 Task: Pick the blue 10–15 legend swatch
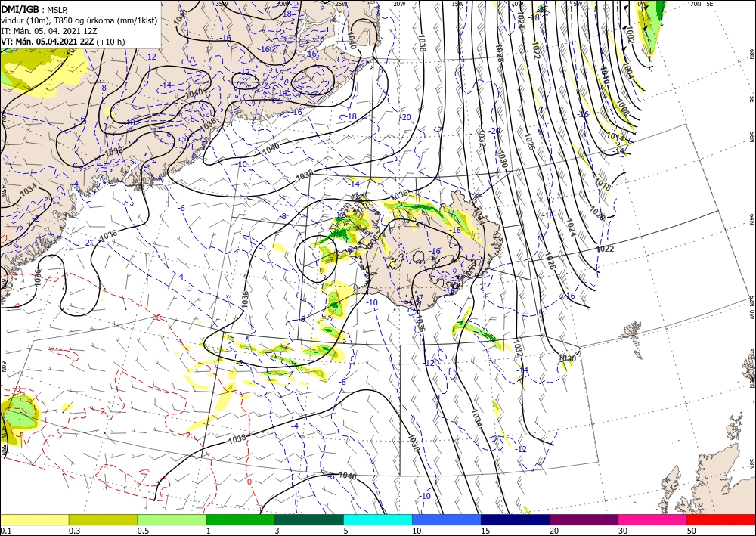pos(447,519)
